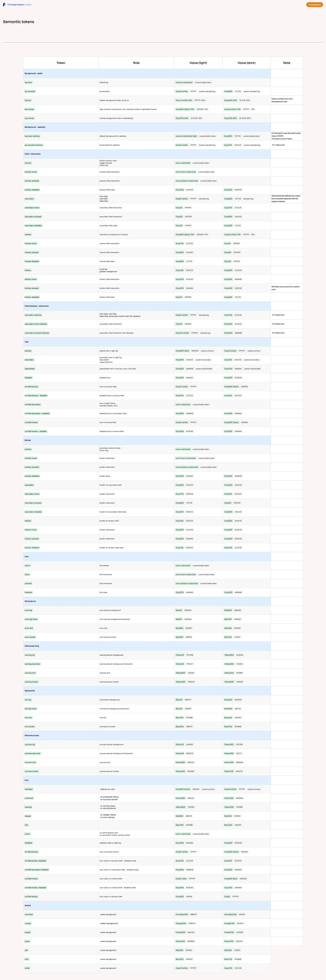The image size is (326, 980).
Task: Select the bg-blur token chip
Action: 28,100
